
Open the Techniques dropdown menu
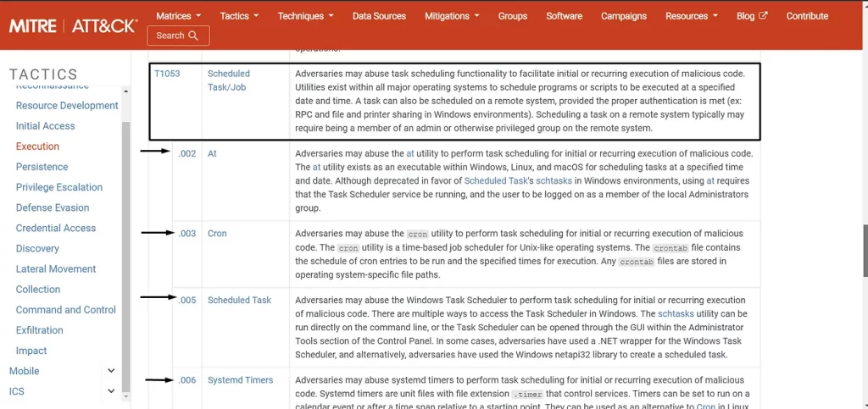point(305,16)
